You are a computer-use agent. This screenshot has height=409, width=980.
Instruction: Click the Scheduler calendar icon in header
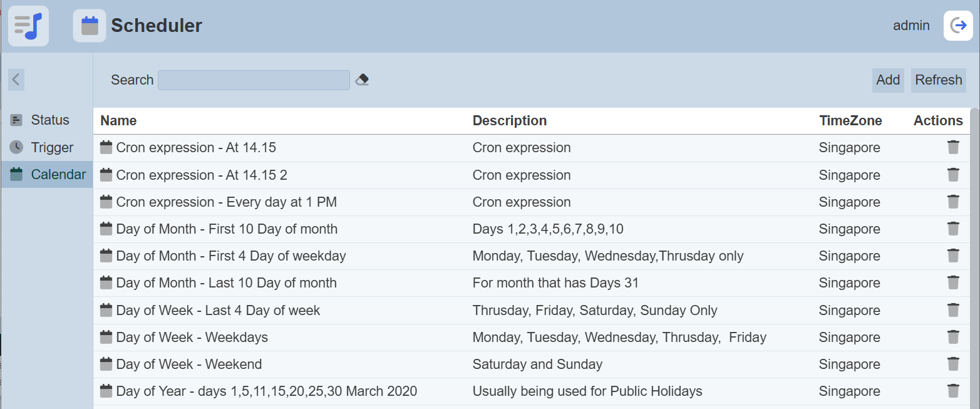tap(90, 26)
